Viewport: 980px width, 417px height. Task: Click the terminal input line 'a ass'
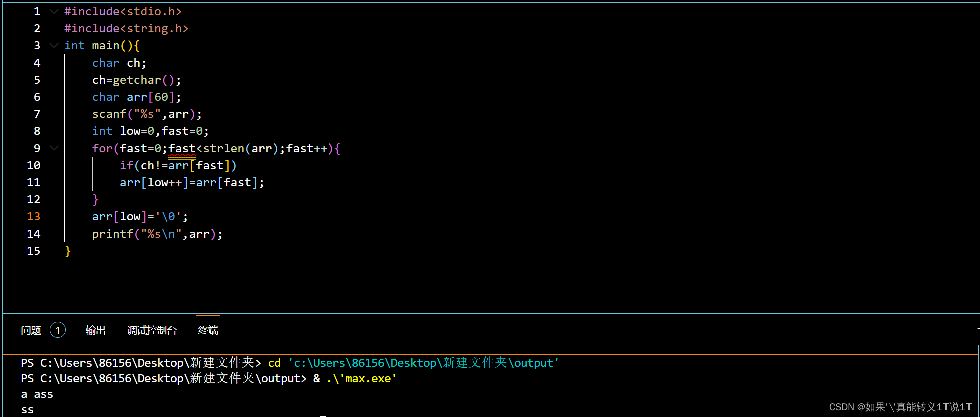pos(37,394)
